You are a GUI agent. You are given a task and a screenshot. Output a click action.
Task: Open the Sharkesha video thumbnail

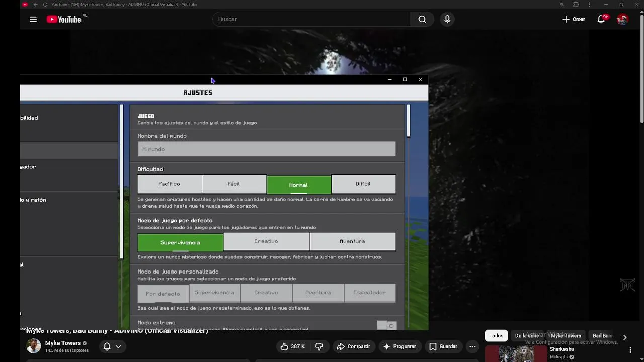(x=516, y=353)
